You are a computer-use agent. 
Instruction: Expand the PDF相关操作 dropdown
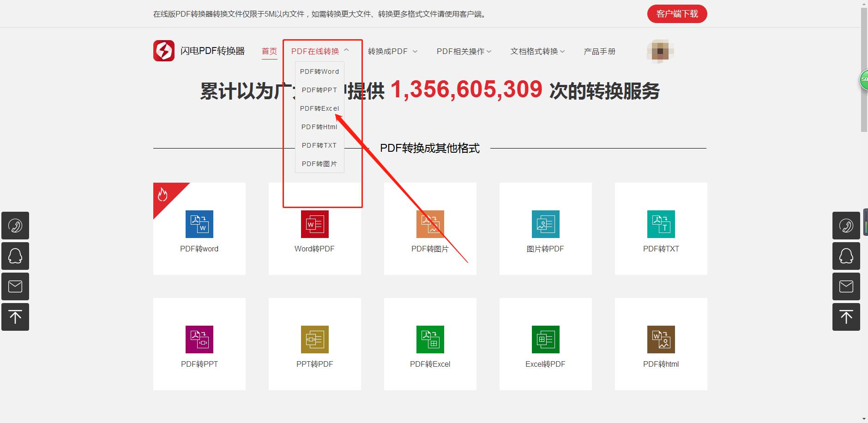464,51
